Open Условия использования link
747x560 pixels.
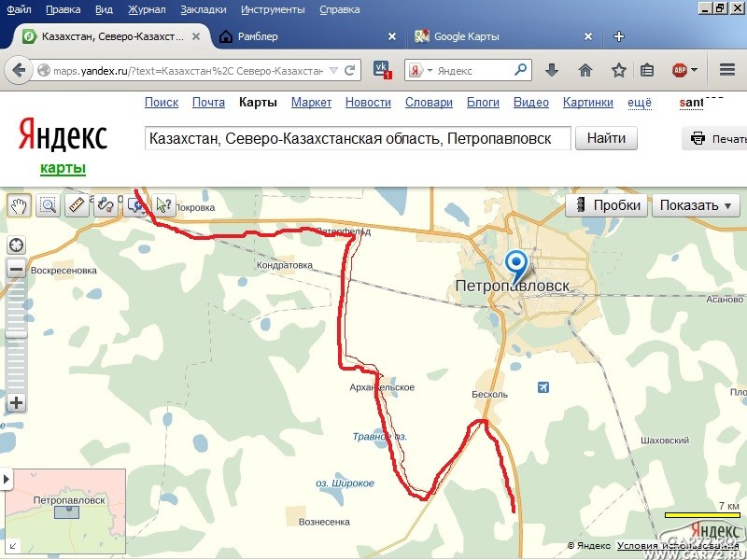(679, 546)
